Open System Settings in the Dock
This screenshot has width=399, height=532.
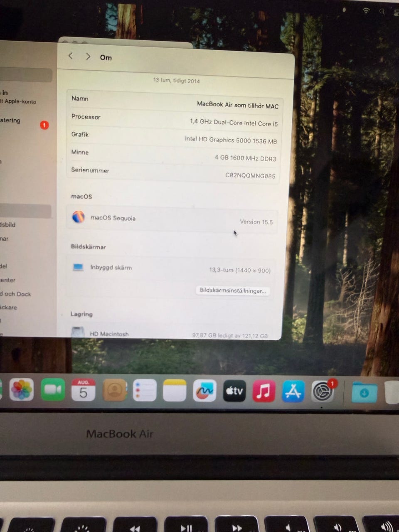click(x=323, y=392)
